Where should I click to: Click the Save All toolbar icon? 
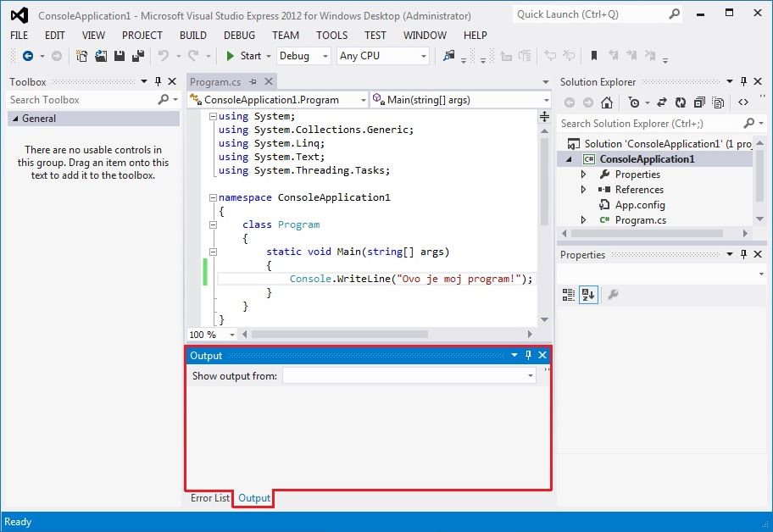point(136,56)
